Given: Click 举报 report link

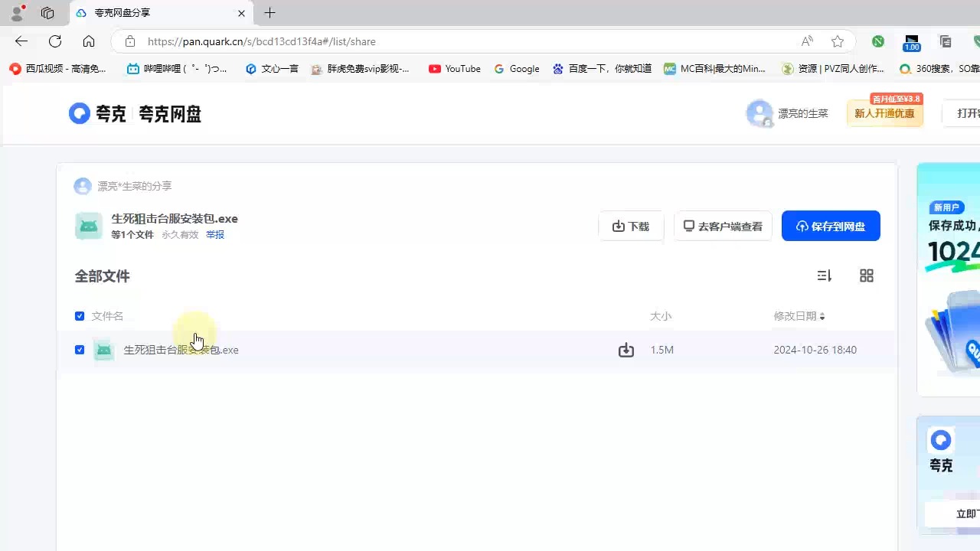Looking at the screenshot, I should coord(215,235).
